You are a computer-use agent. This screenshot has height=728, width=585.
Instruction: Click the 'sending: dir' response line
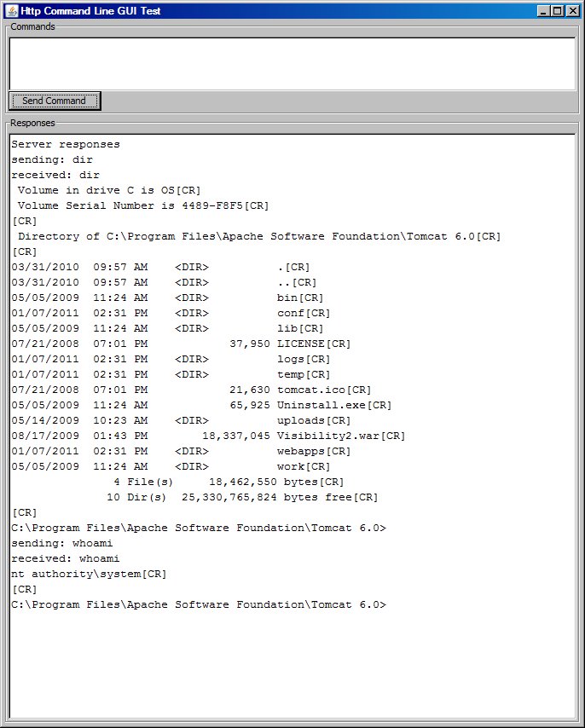[x=52, y=159]
